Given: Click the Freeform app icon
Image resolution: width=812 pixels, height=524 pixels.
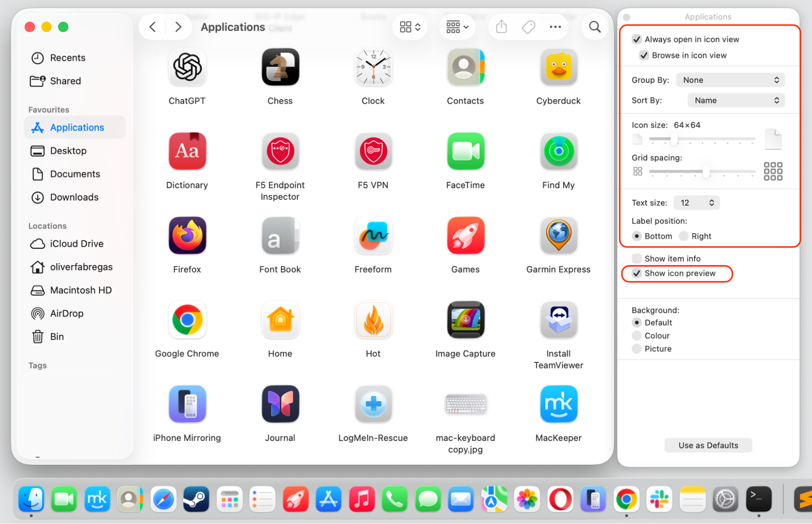Looking at the screenshot, I should tap(373, 235).
